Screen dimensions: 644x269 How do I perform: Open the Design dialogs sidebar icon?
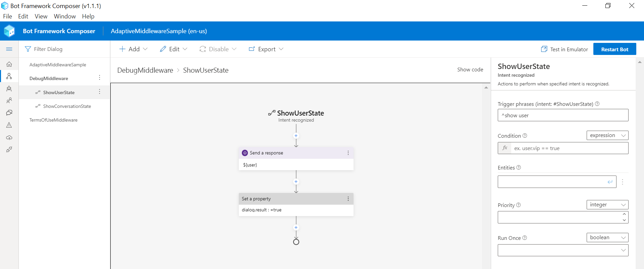(x=9, y=76)
